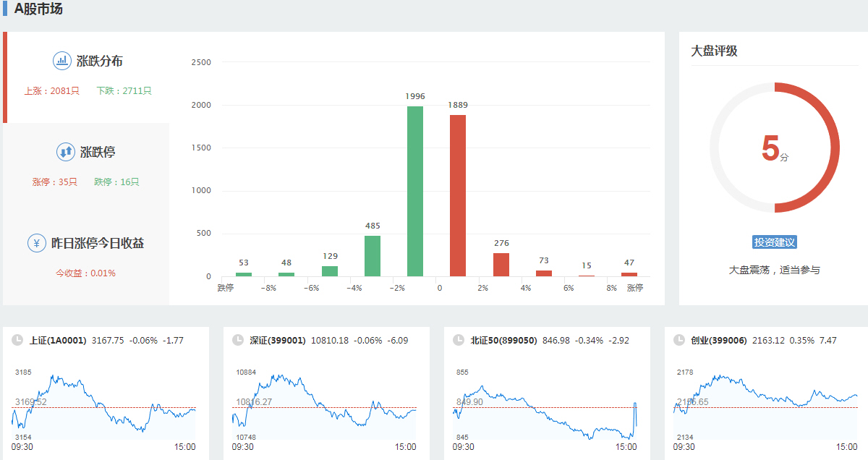Open the 昨日涨停今日收益 tab

point(97,244)
